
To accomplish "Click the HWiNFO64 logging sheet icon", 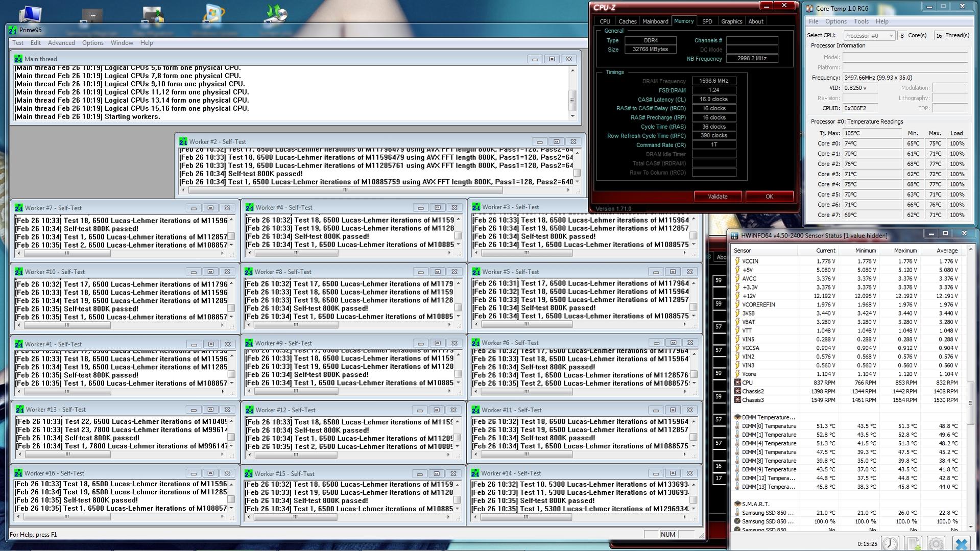I will coord(913,543).
